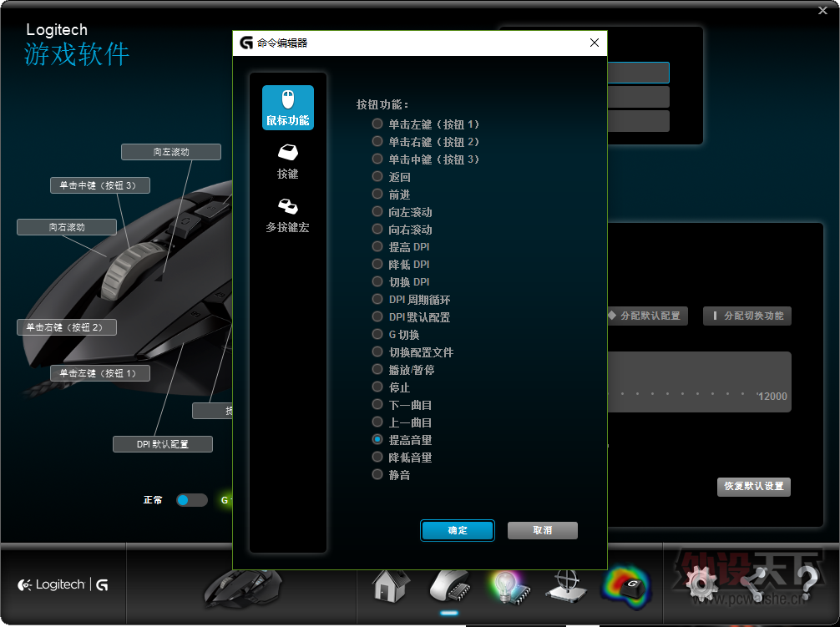Click the 取消 cancel button

(542, 530)
